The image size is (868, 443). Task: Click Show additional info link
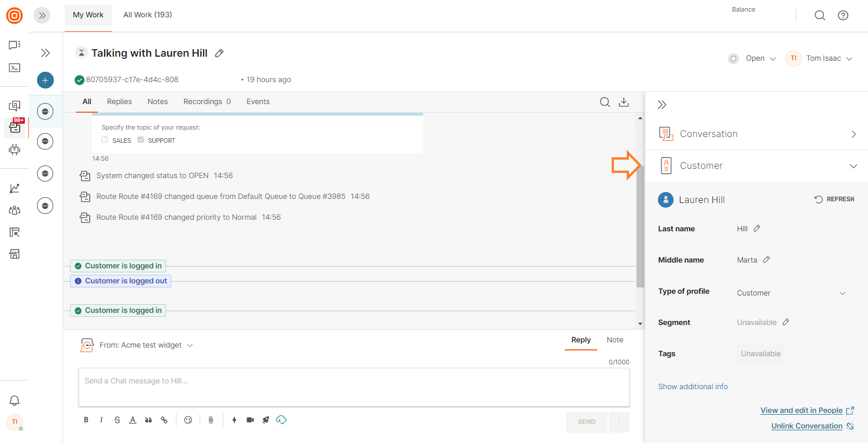coord(693,387)
